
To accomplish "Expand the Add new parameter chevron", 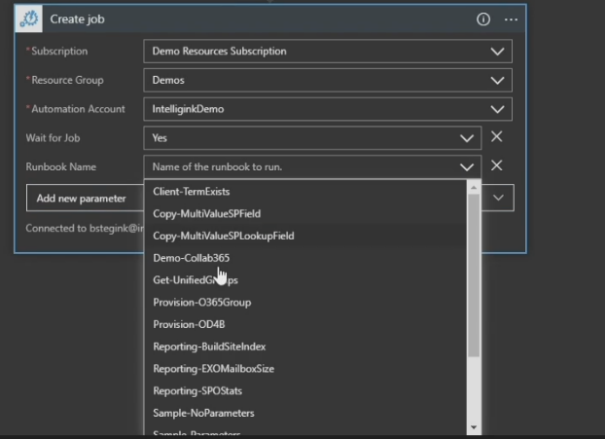I will click(x=498, y=198).
